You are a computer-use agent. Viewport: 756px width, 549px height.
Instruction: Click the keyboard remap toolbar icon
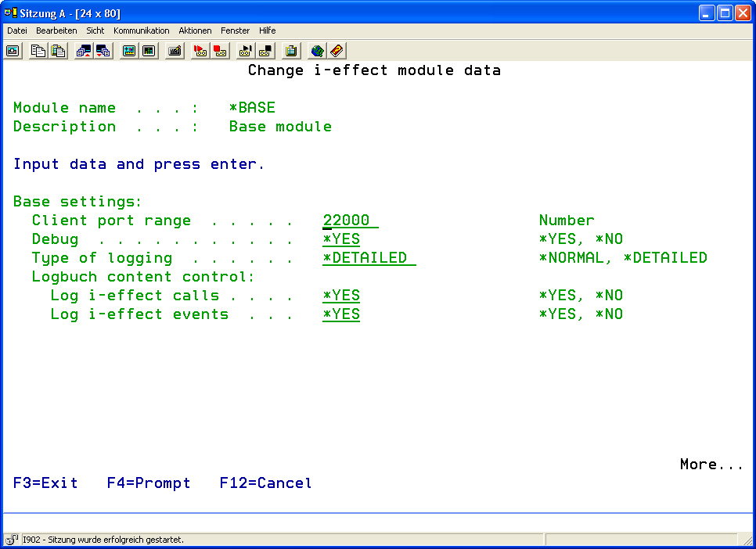click(175, 51)
